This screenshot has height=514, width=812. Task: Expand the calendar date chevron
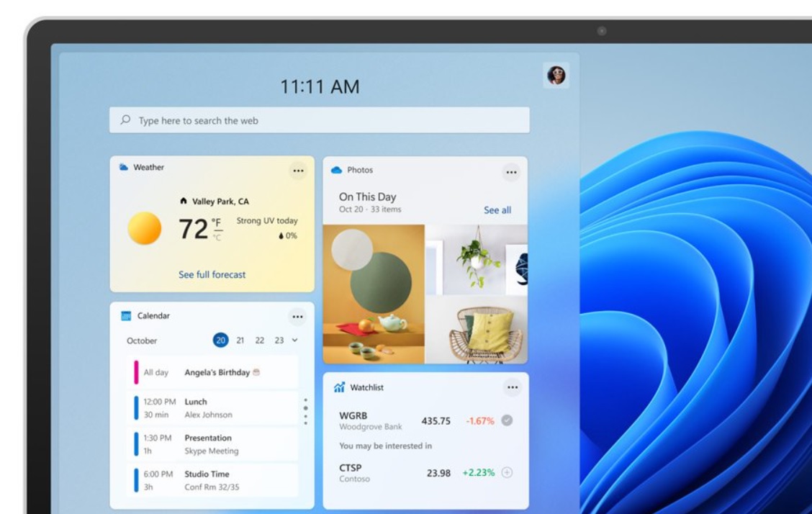tap(295, 341)
